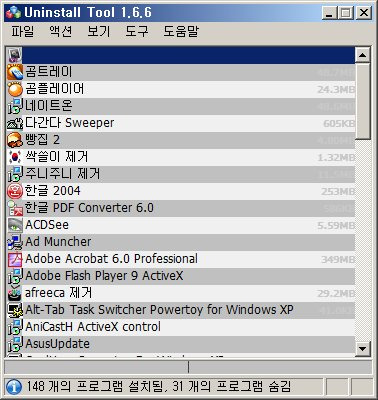Click the 253MB size of 한글 2004
The width and height of the screenshot is (378, 400).
pyautogui.click(x=338, y=191)
